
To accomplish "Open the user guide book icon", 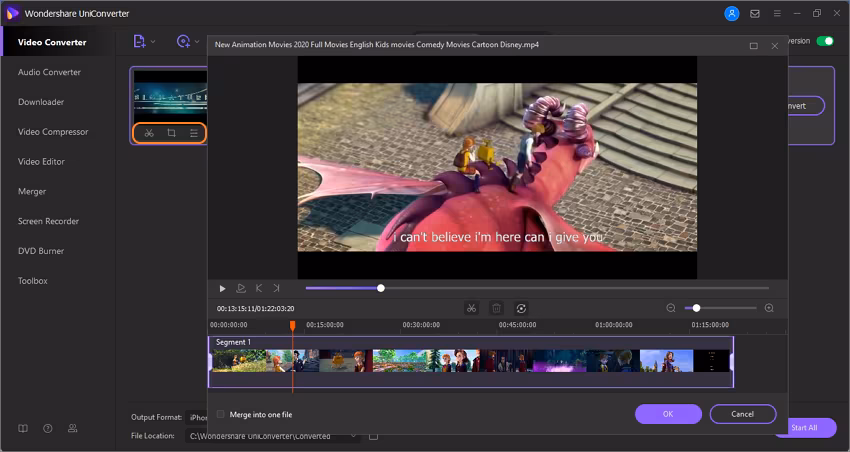I will (x=23, y=428).
